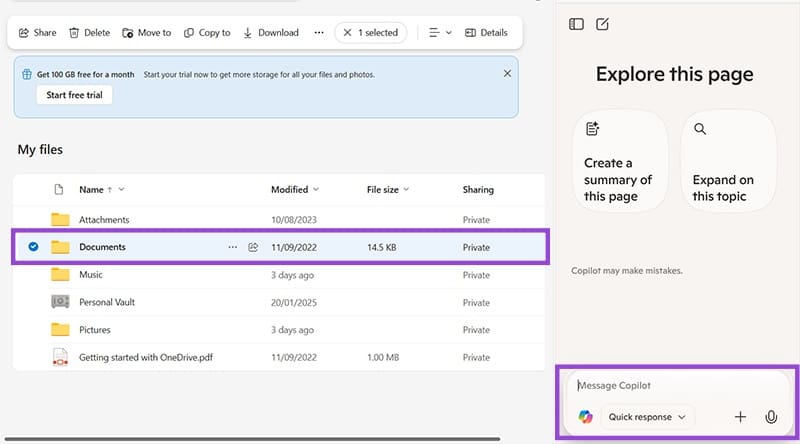Clear the 1 selected chip
Screen dimensions: 800x444
click(347, 33)
